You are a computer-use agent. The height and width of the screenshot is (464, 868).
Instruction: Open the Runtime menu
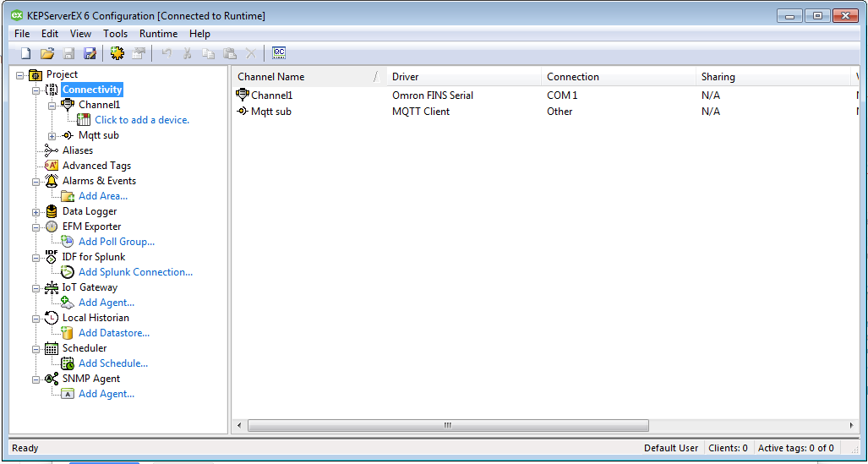tap(158, 34)
